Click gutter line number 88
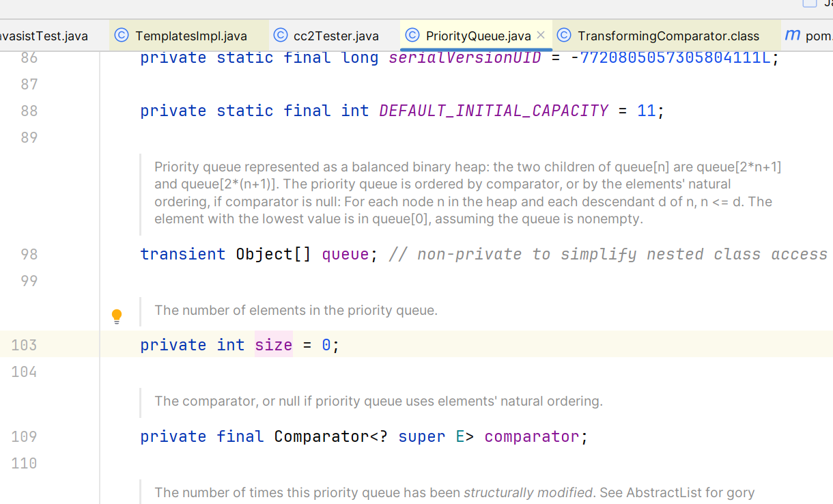 [x=29, y=111]
